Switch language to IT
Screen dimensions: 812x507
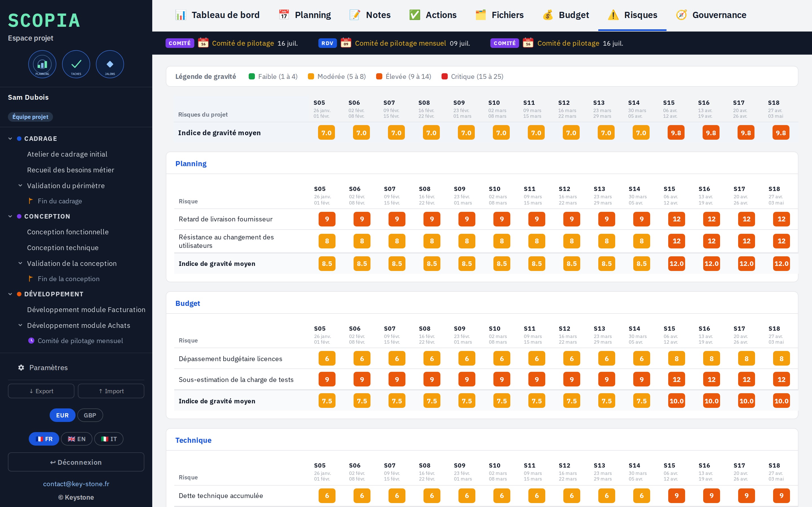tap(109, 439)
